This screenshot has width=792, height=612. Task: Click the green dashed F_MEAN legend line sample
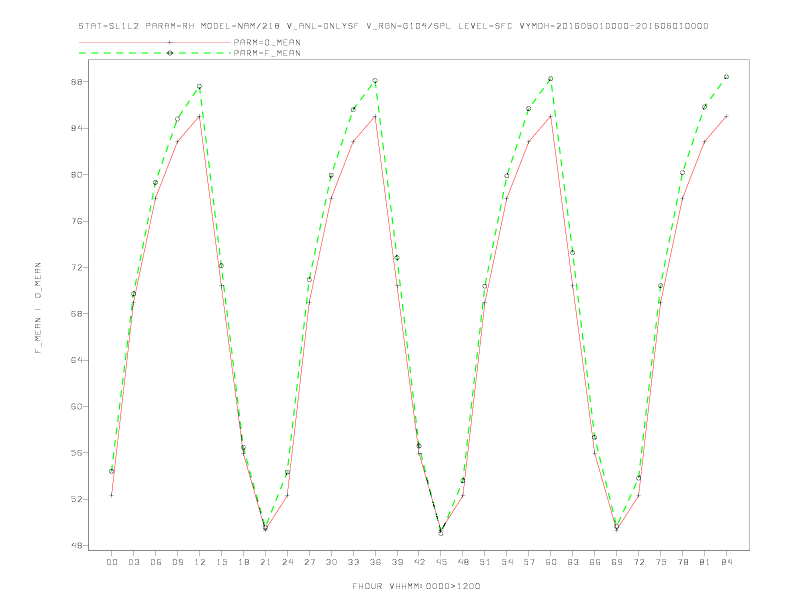coord(155,53)
